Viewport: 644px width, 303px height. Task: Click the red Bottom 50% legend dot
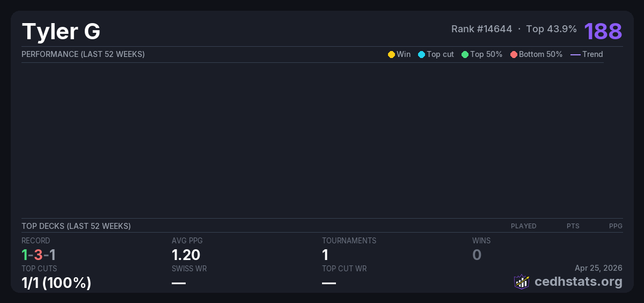click(514, 54)
